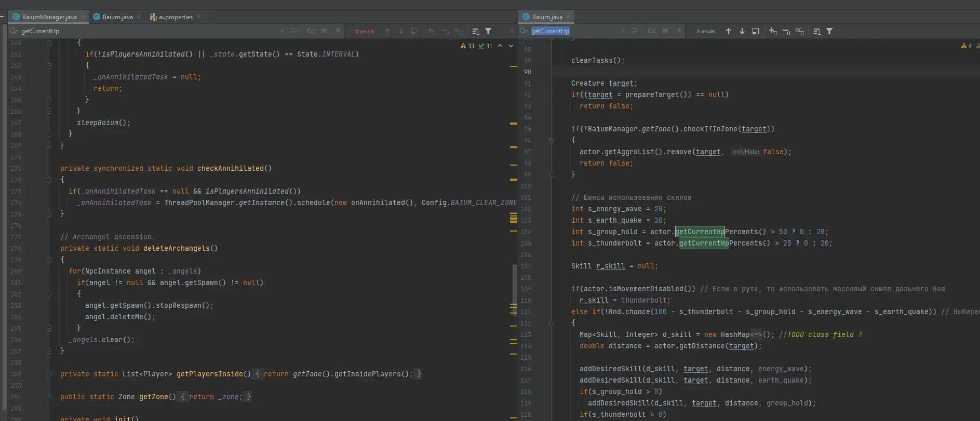Clear the right search field text
This screenshot has width=980, height=421.
[x=623, y=31]
